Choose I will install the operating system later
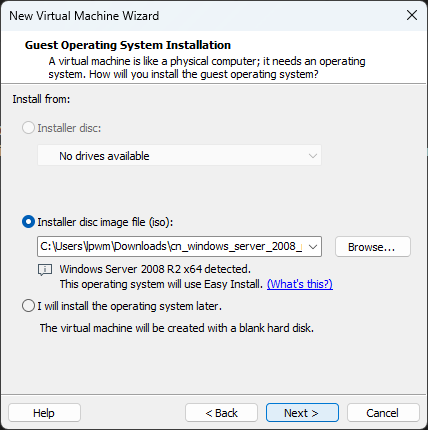 tap(28, 306)
